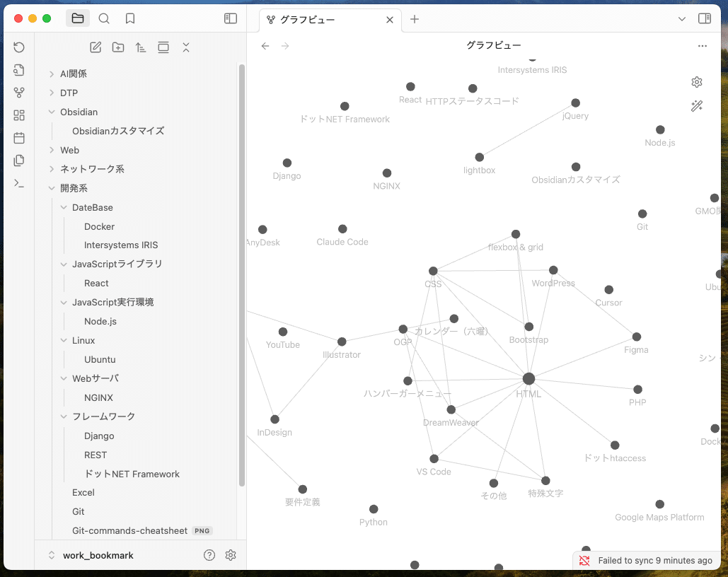Open canvas grid ribbon icon
The width and height of the screenshot is (728, 577).
point(19,115)
